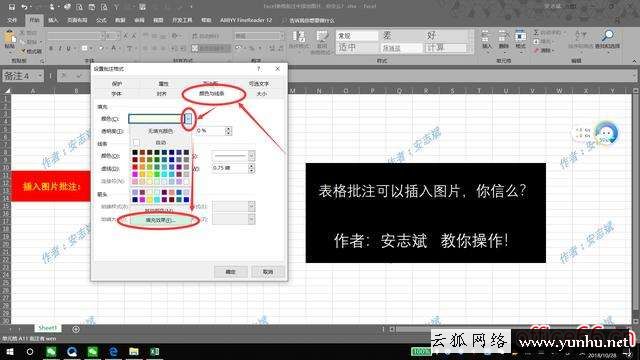Pick the red color swatch

(135, 167)
